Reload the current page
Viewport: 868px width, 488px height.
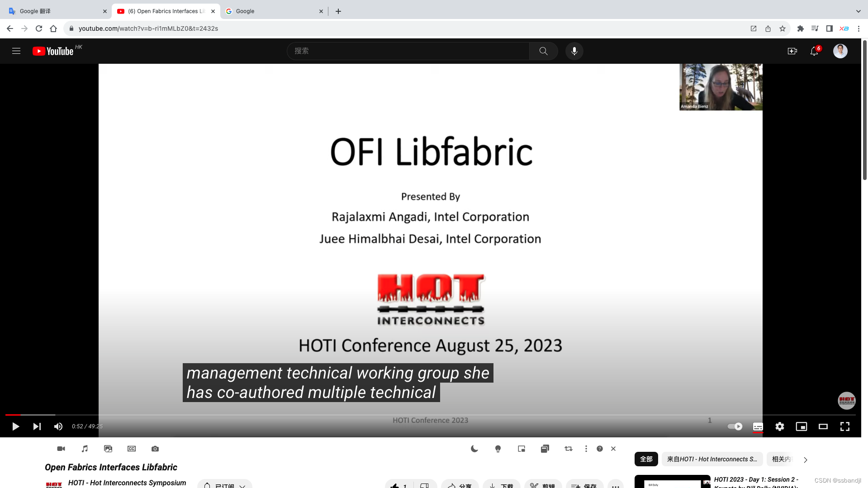coord(39,28)
